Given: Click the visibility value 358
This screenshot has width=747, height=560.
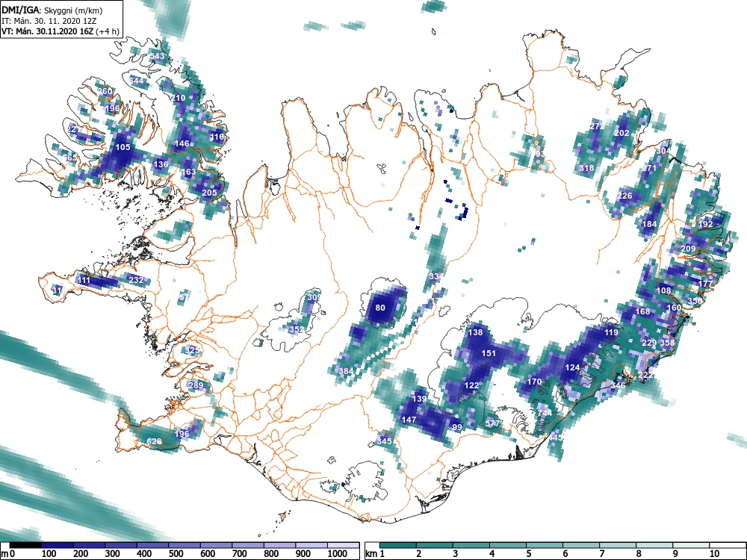Looking at the screenshot, I should pos(667,343).
